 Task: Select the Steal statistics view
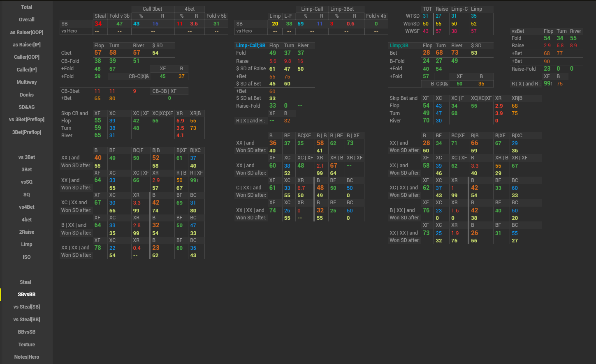(26, 282)
